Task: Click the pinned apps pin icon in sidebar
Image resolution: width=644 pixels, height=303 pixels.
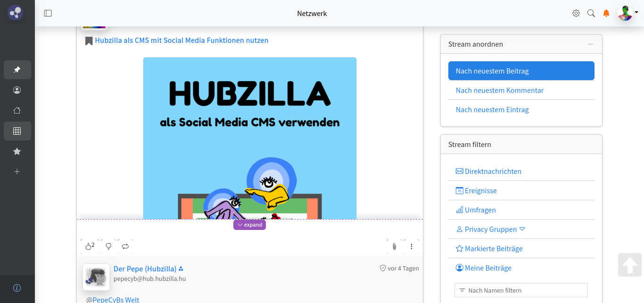Action: [17, 70]
